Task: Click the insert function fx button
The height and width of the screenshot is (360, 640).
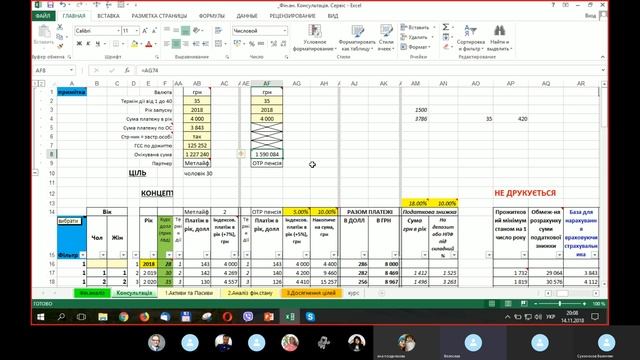Action: (127, 70)
